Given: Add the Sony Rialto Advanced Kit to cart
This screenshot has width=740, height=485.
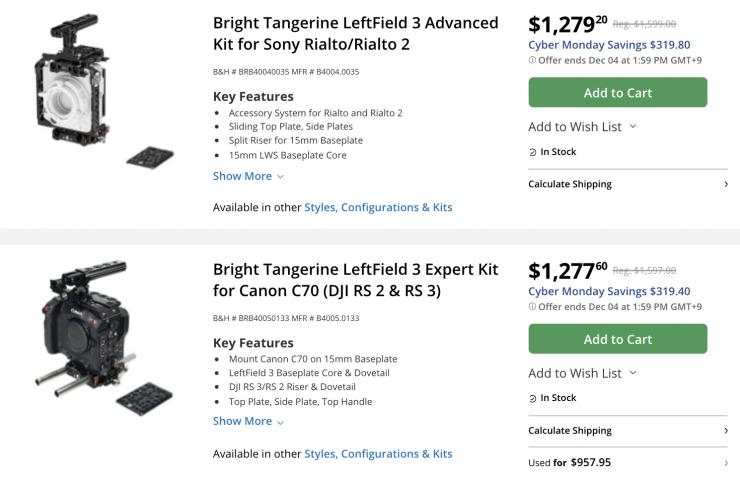Looking at the screenshot, I should (x=617, y=93).
